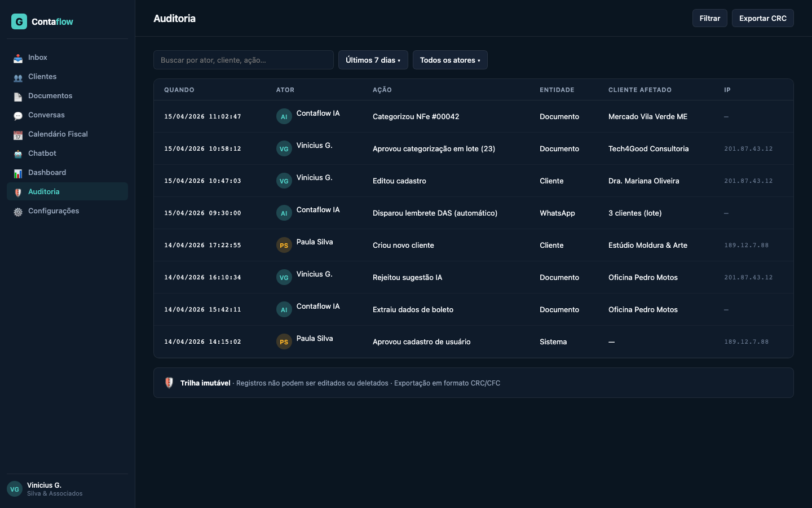
Task: Click the Chatbot robot icon
Action: [18, 154]
